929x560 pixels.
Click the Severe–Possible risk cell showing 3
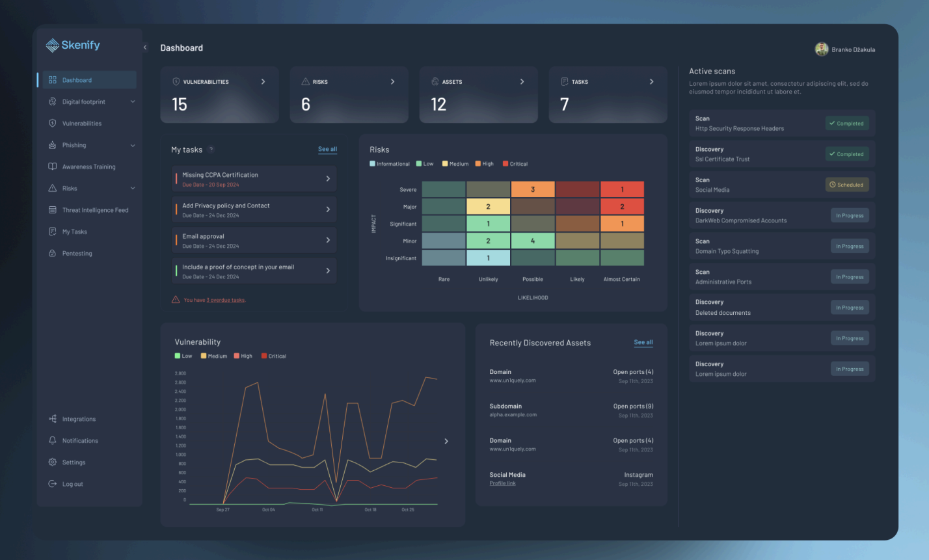coord(533,189)
